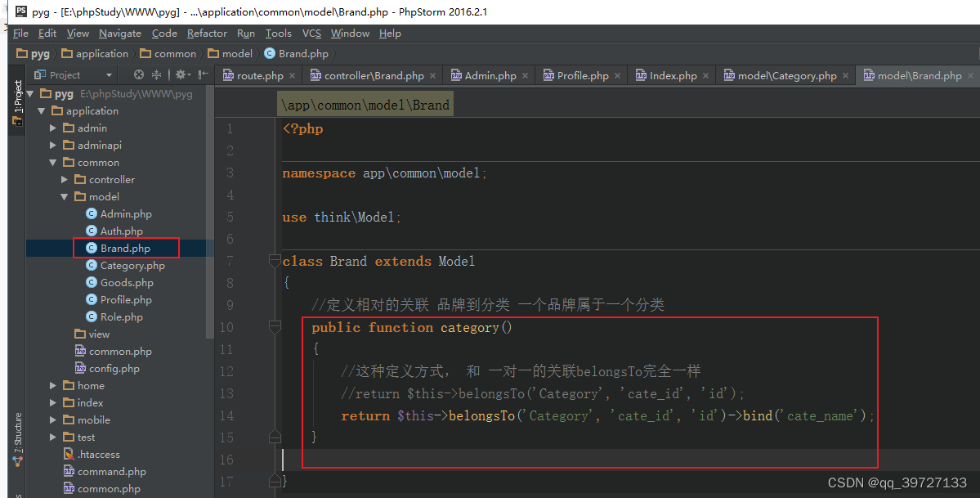This screenshot has height=498, width=980.
Task: Open the Project panel settings gear icon
Action: [181, 74]
